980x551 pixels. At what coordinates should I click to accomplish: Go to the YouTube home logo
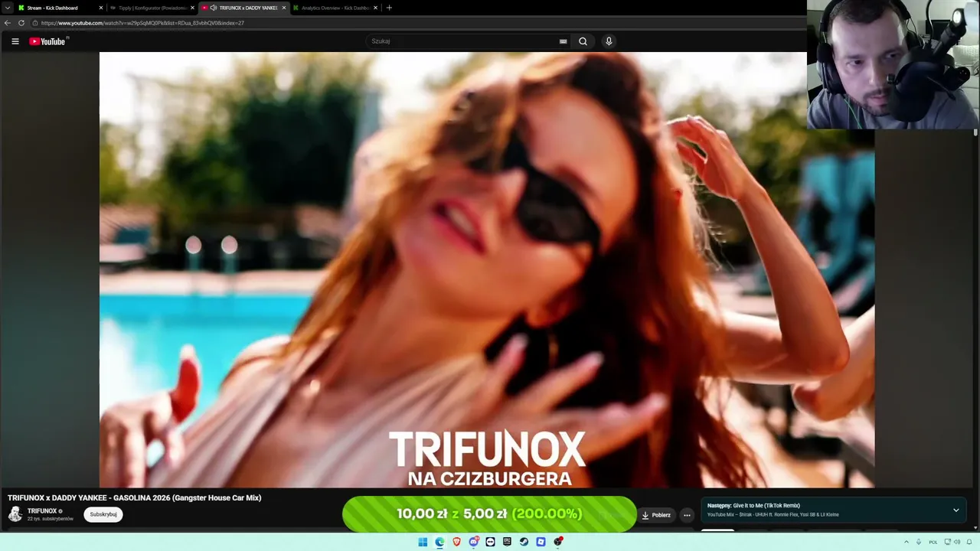[x=47, y=41]
